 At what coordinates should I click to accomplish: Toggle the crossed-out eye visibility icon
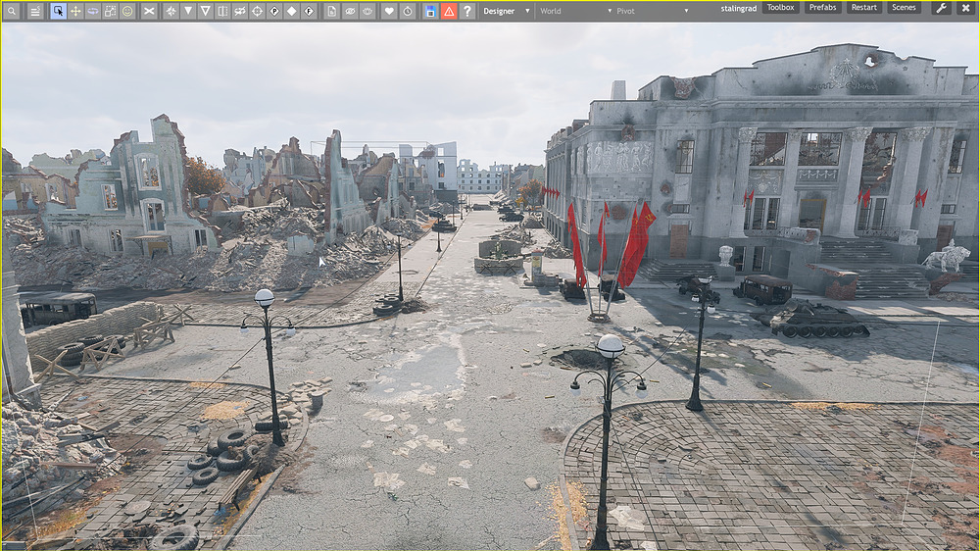pos(350,11)
